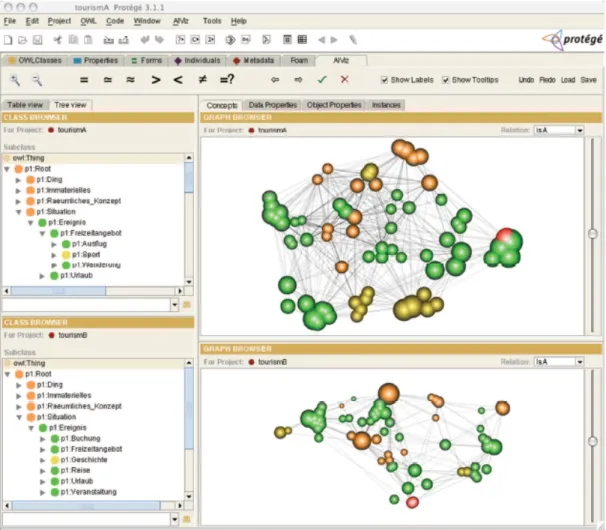Expand p1:Ausflug in tourismA tree
Viewport: 606px width, 530px height.
point(54,244)
